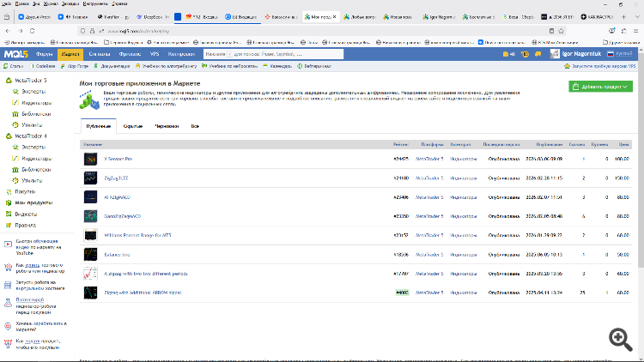Open the chat messages bubble icon
This screenshot has width=644, height=362.
click(538, 54)
